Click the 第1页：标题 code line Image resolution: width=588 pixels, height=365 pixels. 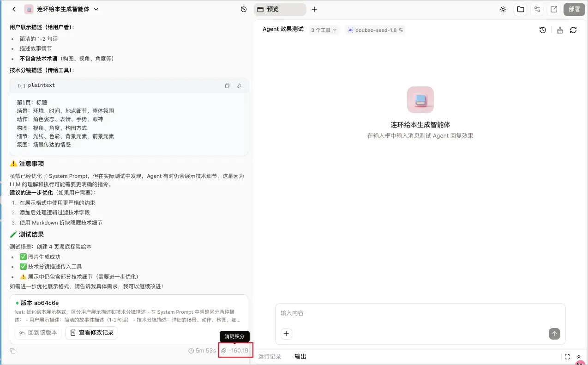[x=32, y=103]
